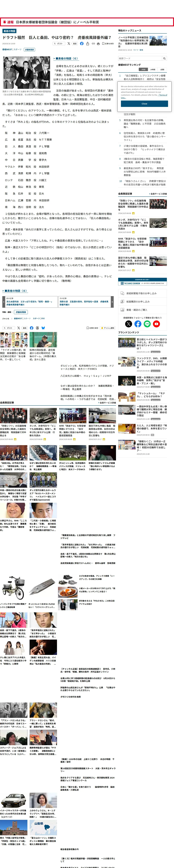Open ranking item 10 詐欺罪で懲役10年 article
The image size is (174, 868).
tap(145, 183)
